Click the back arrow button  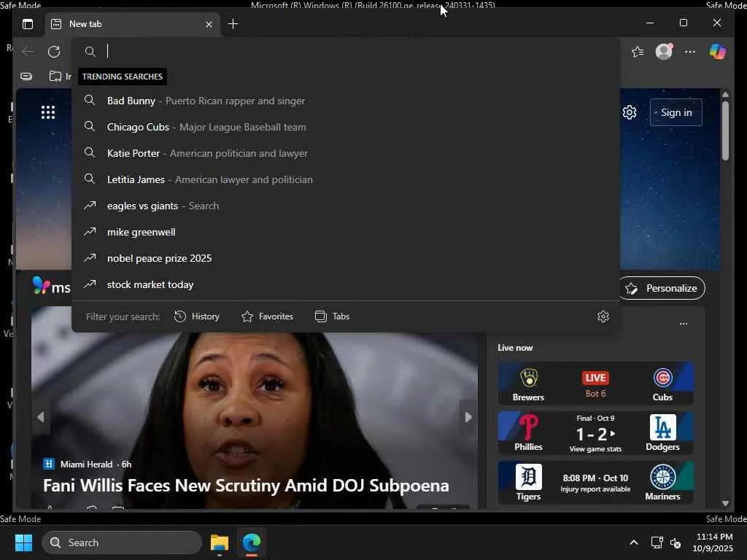28,52
